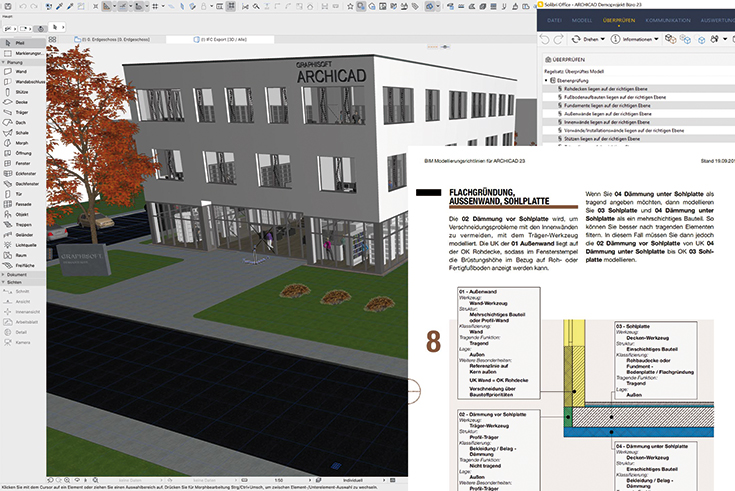Select the Pfeil arrow tool
735x491 pixels.
[18, 45]
